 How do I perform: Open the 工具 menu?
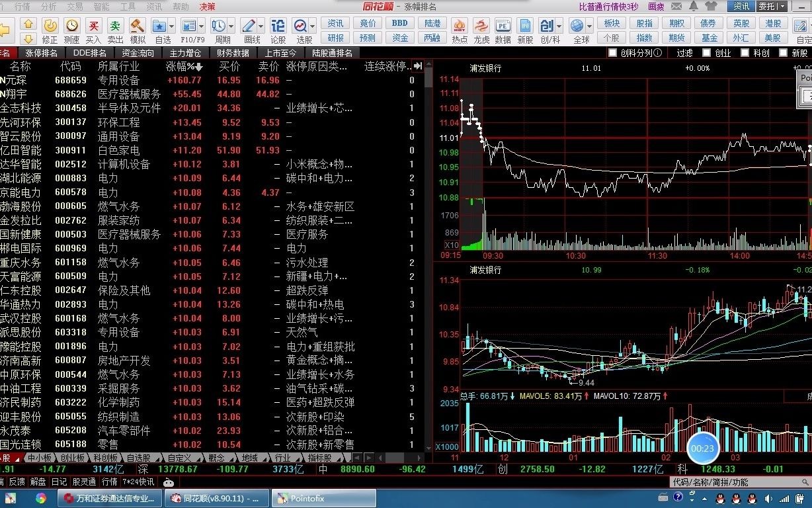click(130, 7)
